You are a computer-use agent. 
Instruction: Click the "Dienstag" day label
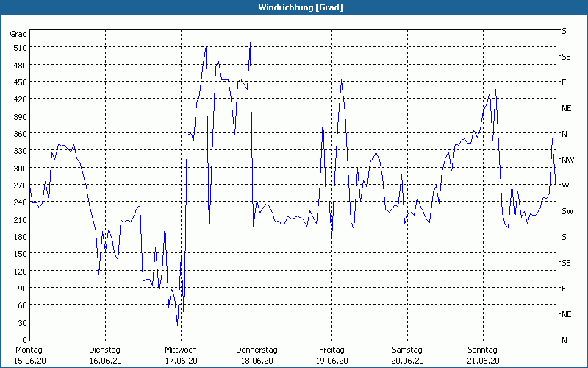pyautogui.click(x=104, y=350)
